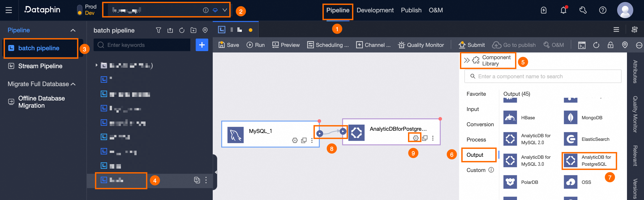Viewport: 644px width, 200px height.
Task: Collapse the Component Library panel
Action: (x=466, y=60)
